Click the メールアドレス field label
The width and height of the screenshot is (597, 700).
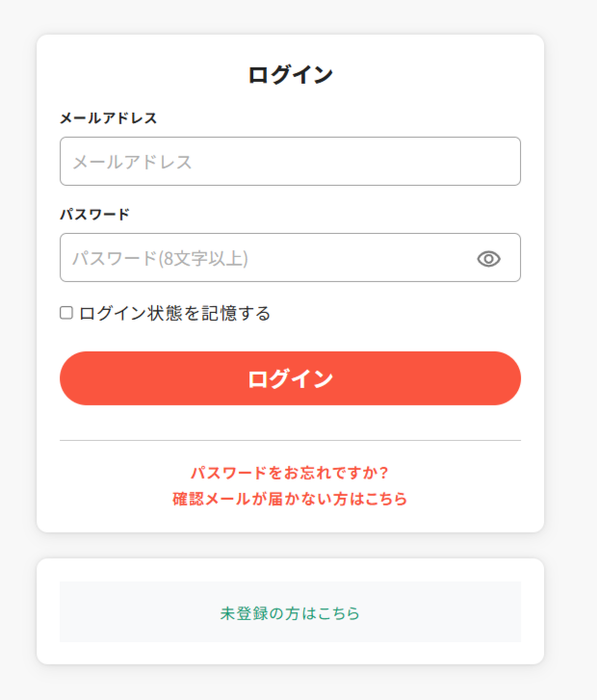[108, 118]
